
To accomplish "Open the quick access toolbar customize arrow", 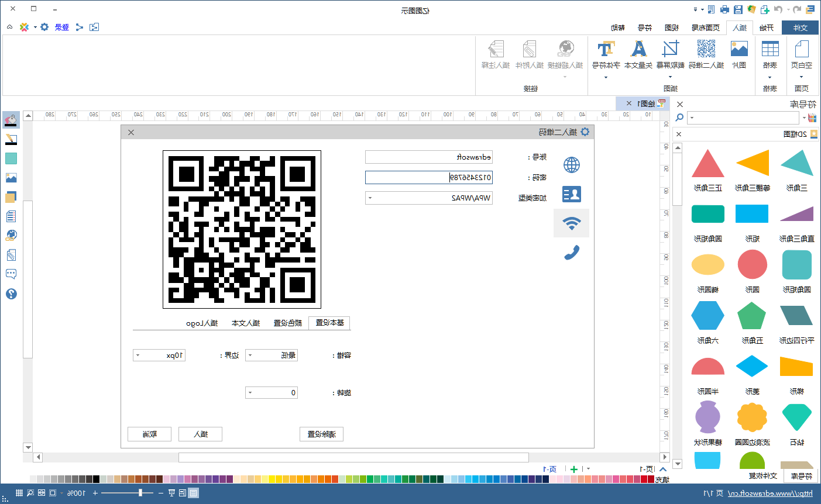I will pyautogui.click(x=696, y=9).
